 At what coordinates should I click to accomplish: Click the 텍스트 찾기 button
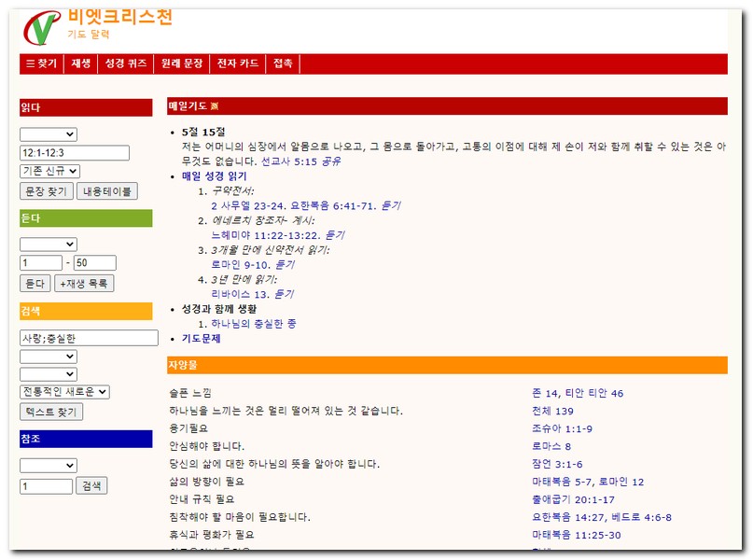[x=51, y=412]
